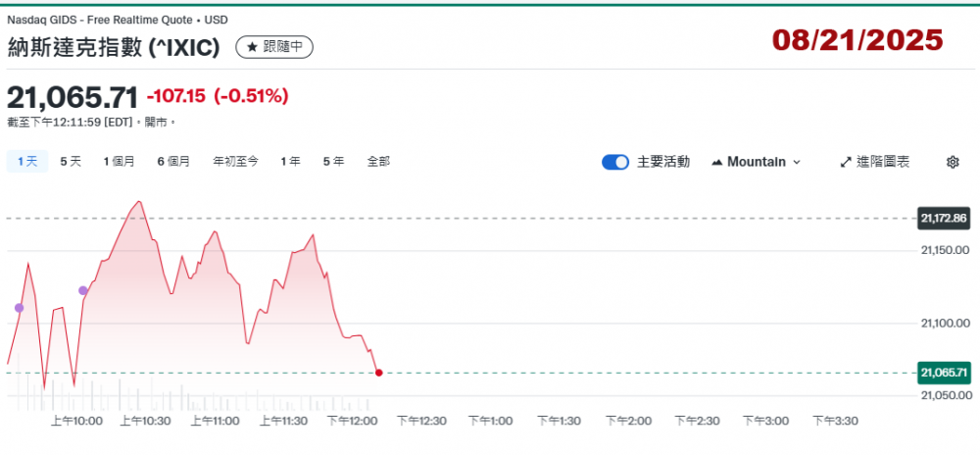Click the expand arrows icon beside 進階圖表
Image resolution: width=980 pixels, height=455 pixels.
[846, 162]
